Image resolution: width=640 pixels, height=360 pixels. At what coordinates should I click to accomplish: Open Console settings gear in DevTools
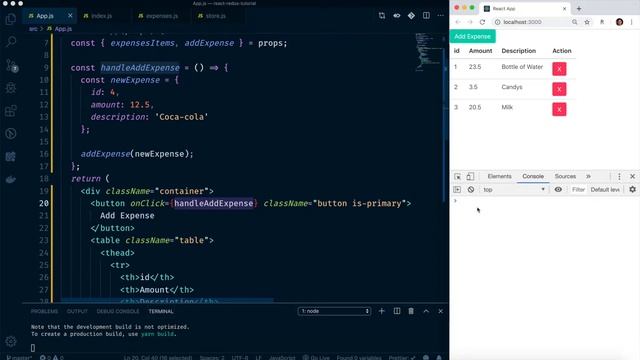click(x=632, y=189)
